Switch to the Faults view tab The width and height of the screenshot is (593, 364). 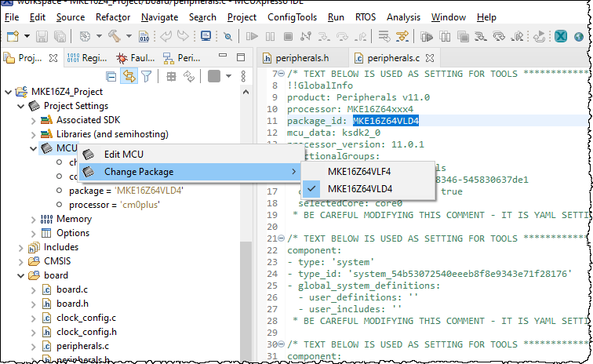136,58
